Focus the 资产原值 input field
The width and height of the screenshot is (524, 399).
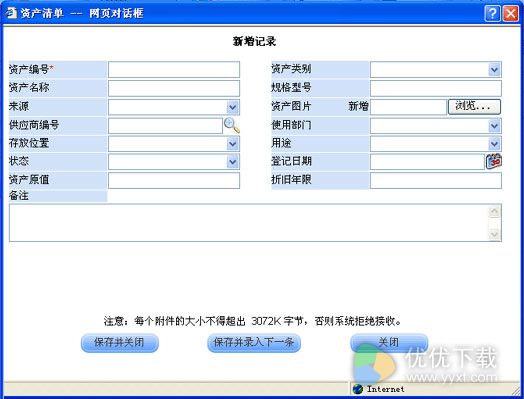(174, 180)
